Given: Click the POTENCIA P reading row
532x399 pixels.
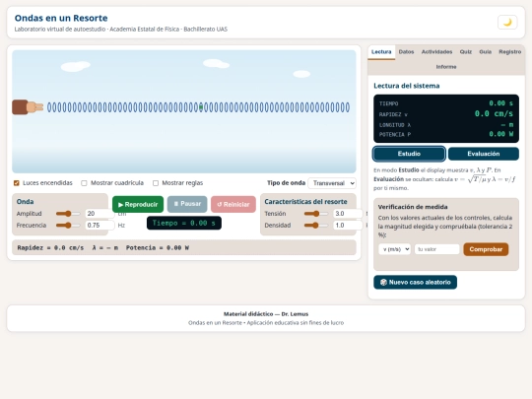Looking at the screenshot, I should pos(446,134).
